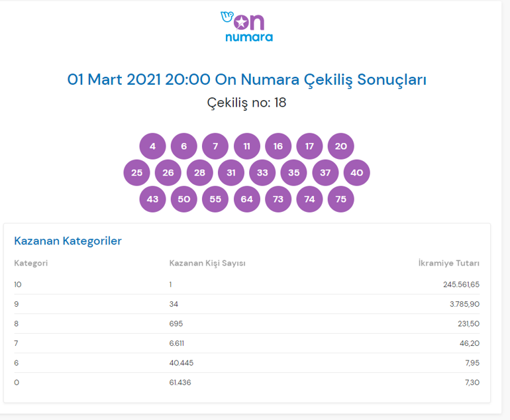Image resolution: width=510 pixels, height=420 pixels.
Task: Click the number 11 ball
Action: 247,146
